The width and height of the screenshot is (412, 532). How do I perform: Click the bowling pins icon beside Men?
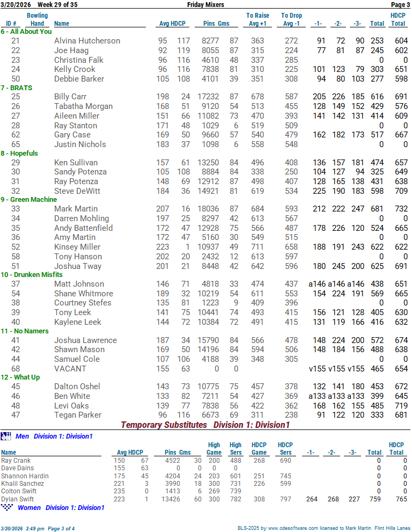(x=6, y=436)
